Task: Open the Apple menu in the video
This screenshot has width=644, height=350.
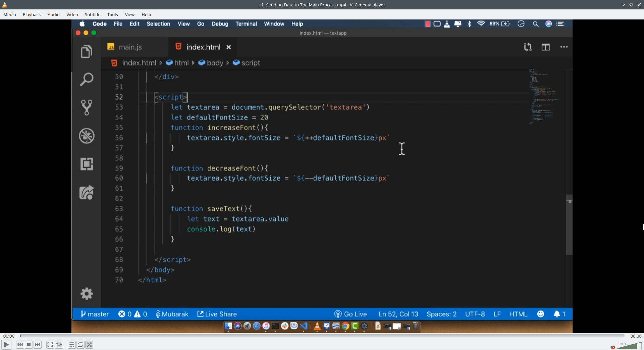Action: coord(82,24)
